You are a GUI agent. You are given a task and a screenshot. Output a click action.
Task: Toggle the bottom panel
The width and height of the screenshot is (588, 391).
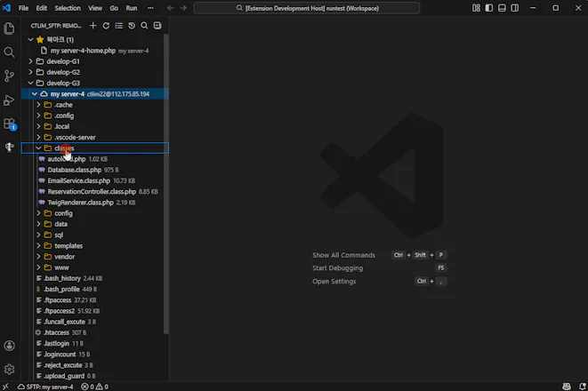(x=502, y=8)
